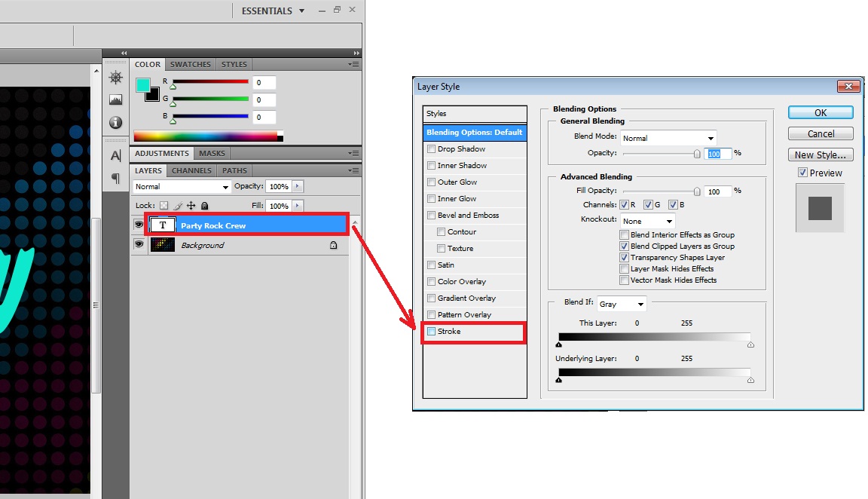This screenshot has width=868, height=499.
Task: Enable the Drop Shadow checkbox
Action: [x=431, y=148]
